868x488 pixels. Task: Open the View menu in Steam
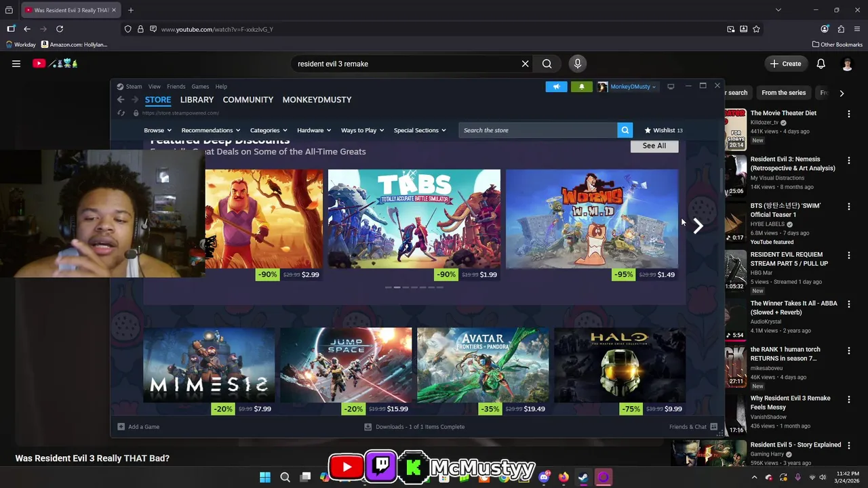[x=155, y=87]
